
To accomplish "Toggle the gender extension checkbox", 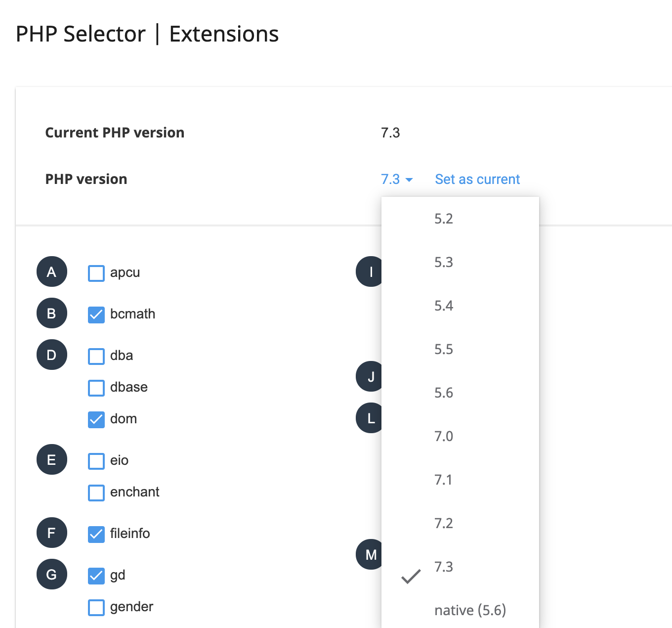I will click(96, 607).
